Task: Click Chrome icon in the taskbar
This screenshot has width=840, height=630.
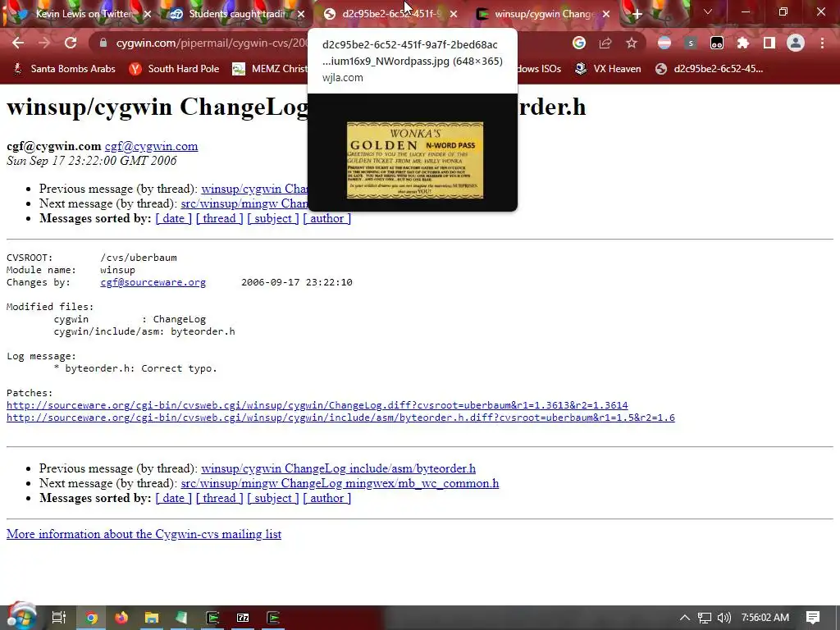Action: (91, 618)
